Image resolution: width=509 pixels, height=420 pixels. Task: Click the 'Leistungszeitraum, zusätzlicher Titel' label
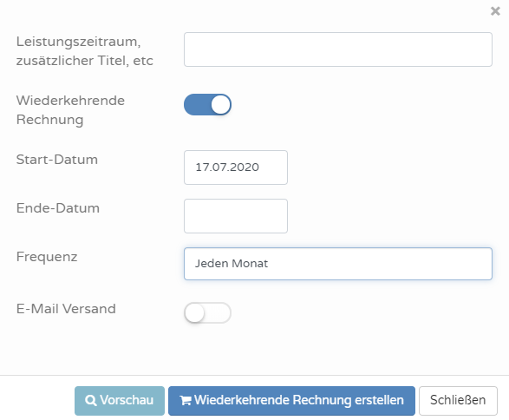pyautogui.click(x=84, y=51)
